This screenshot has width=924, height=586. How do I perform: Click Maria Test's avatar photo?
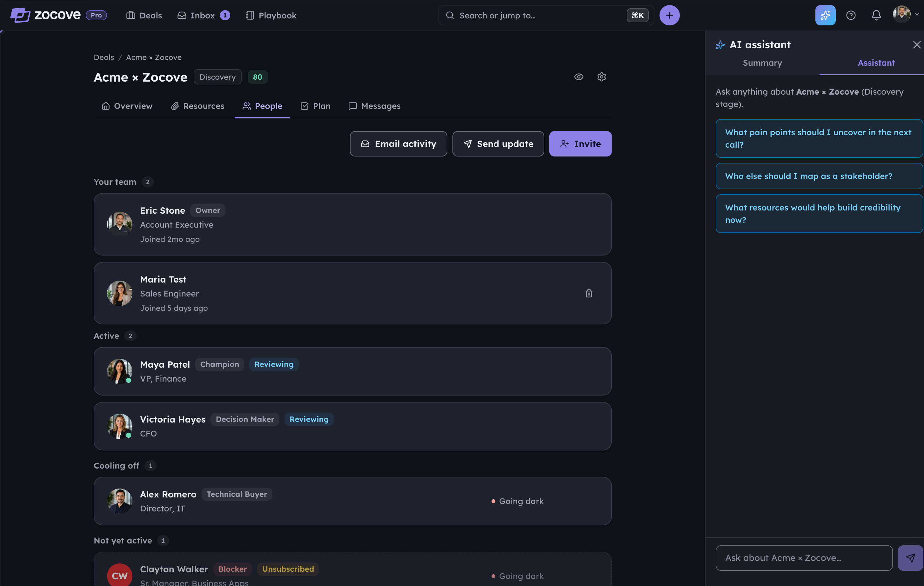click(x=120, y=293)
